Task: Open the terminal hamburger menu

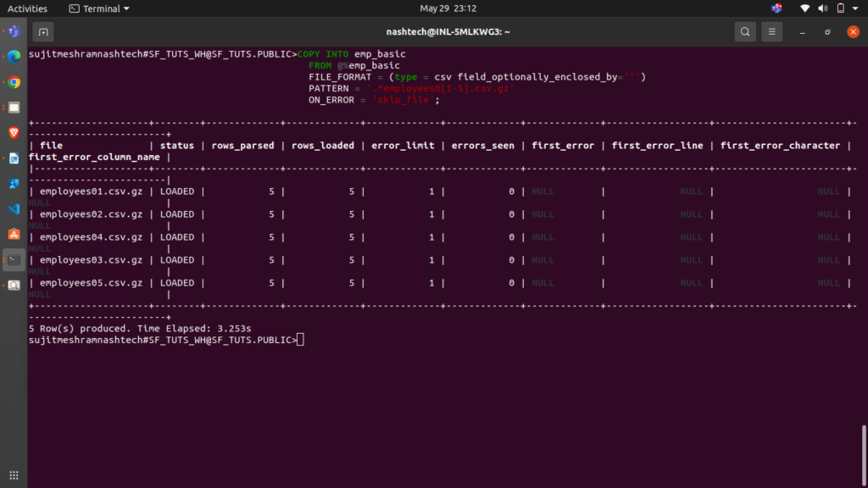Action: (x=771, y=32)
